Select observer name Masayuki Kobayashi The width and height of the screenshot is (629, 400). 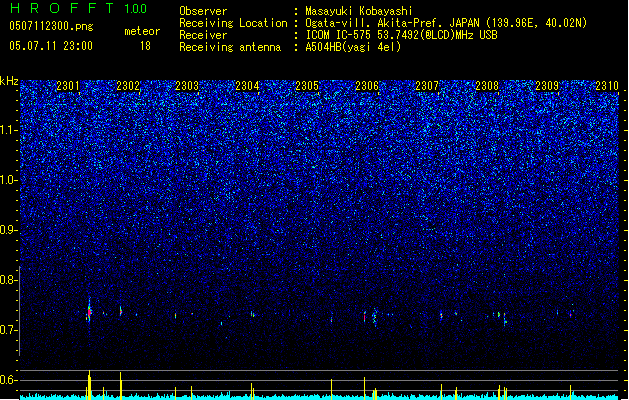click(359, 11)
